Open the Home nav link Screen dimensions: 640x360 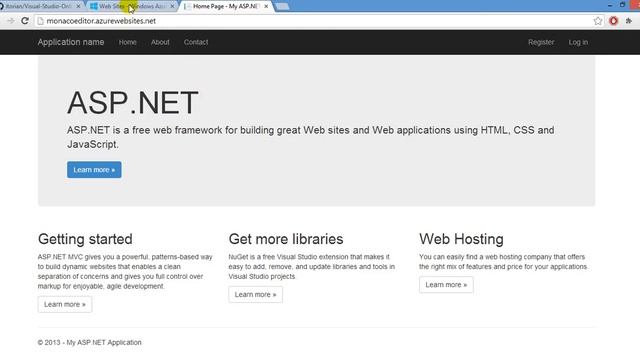point(127,42)
